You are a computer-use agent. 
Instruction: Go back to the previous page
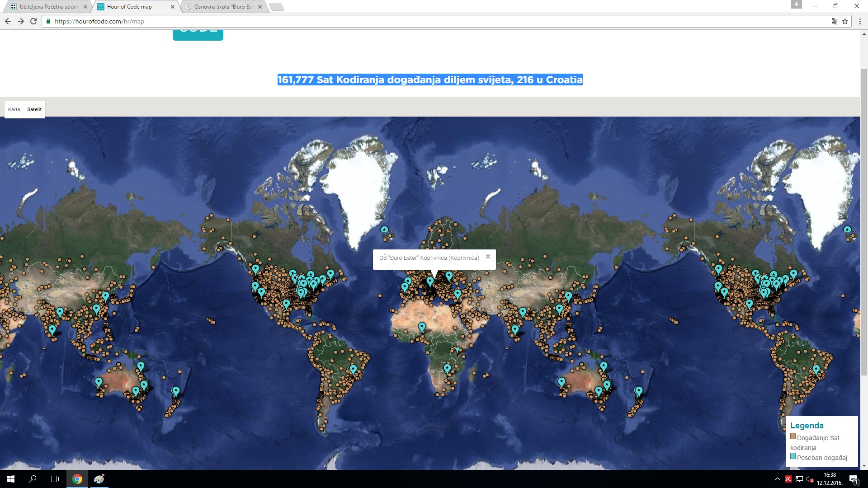[8, 21]
